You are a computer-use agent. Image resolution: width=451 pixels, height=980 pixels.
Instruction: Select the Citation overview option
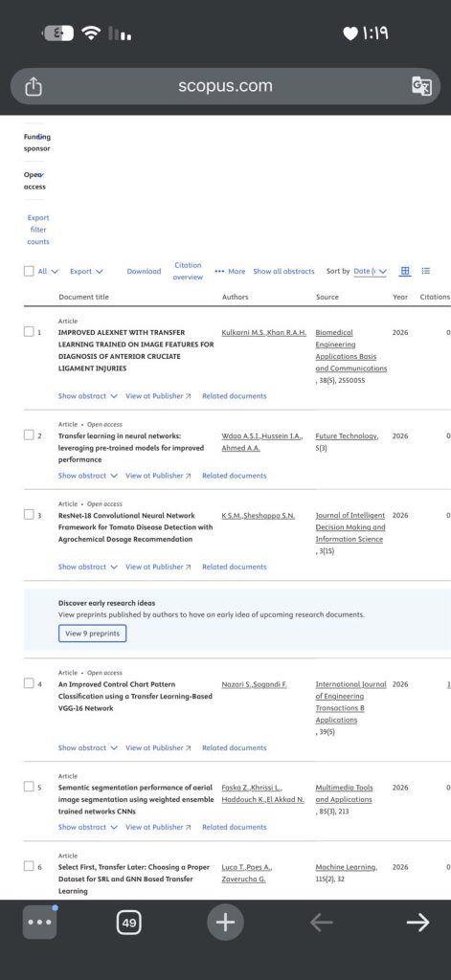(188, 271)
